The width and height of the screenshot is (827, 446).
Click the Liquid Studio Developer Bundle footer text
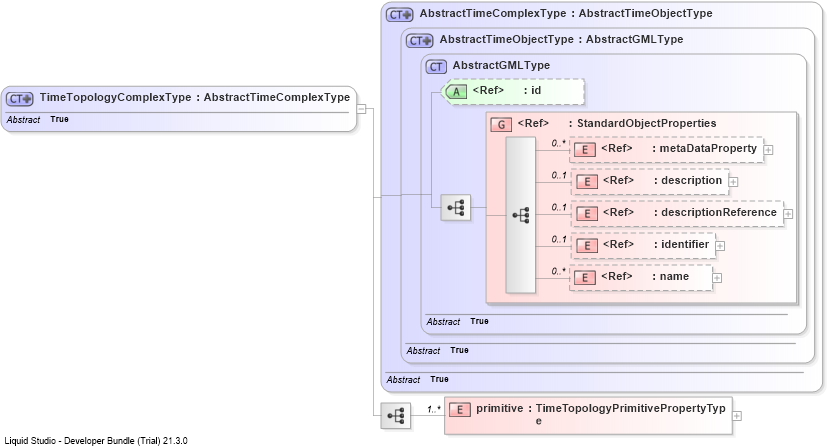pos(96,441)
